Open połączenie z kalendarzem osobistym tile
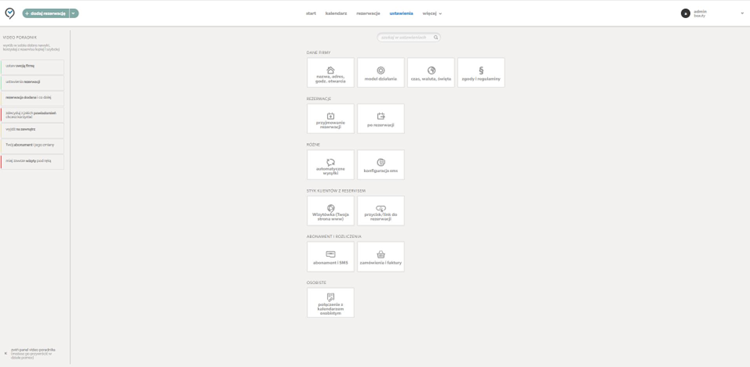 [331, 302]
